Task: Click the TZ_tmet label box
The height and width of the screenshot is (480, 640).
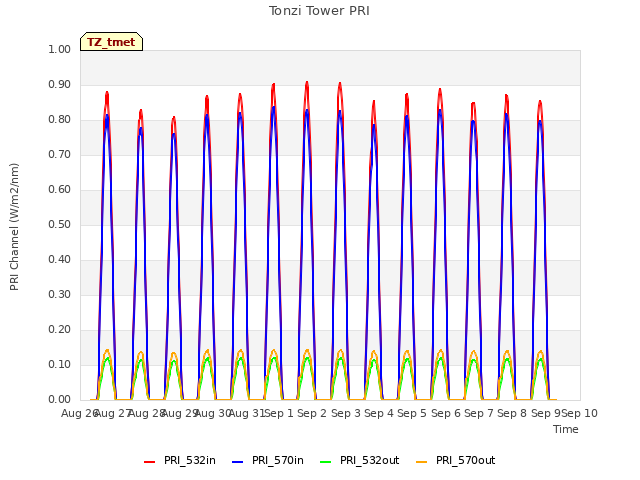Action: point(111,42)
